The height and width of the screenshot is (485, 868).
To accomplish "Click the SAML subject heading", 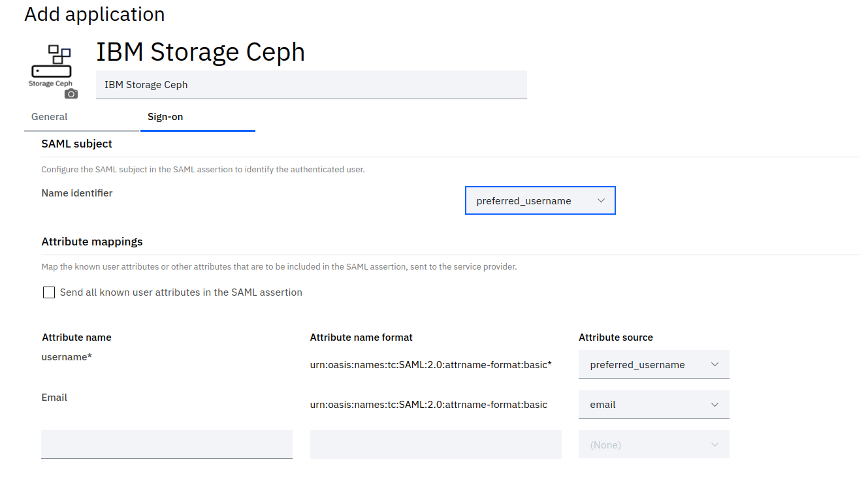I will coord(77,144).
